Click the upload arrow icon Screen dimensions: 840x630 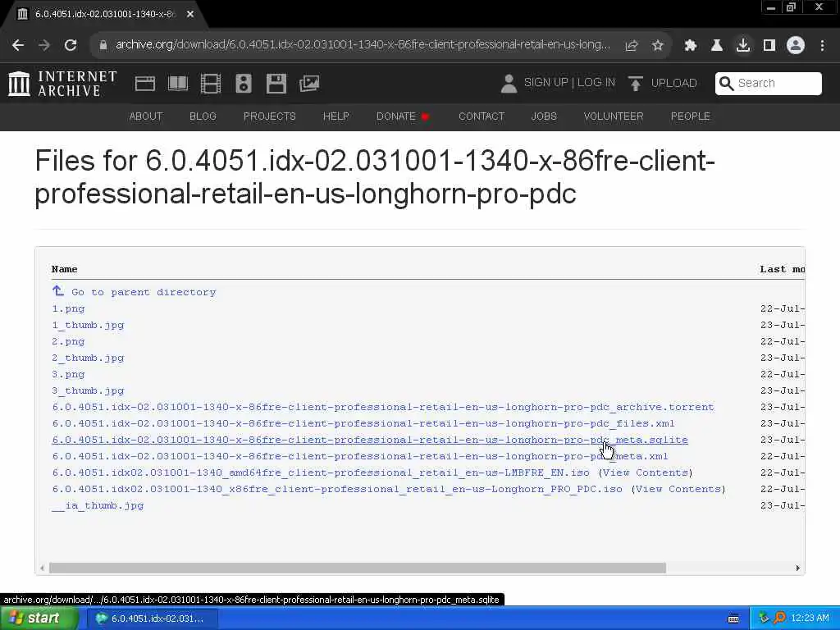coord(636,84)
